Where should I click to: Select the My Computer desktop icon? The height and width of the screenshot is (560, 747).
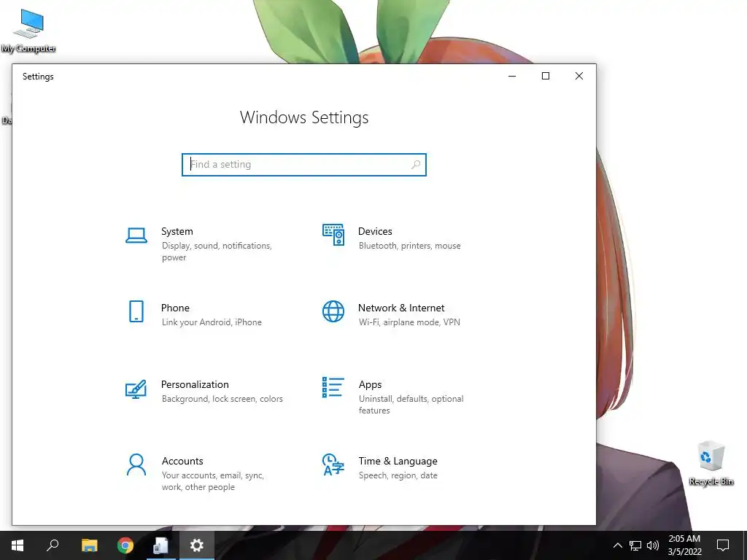[x=28, y=31]
